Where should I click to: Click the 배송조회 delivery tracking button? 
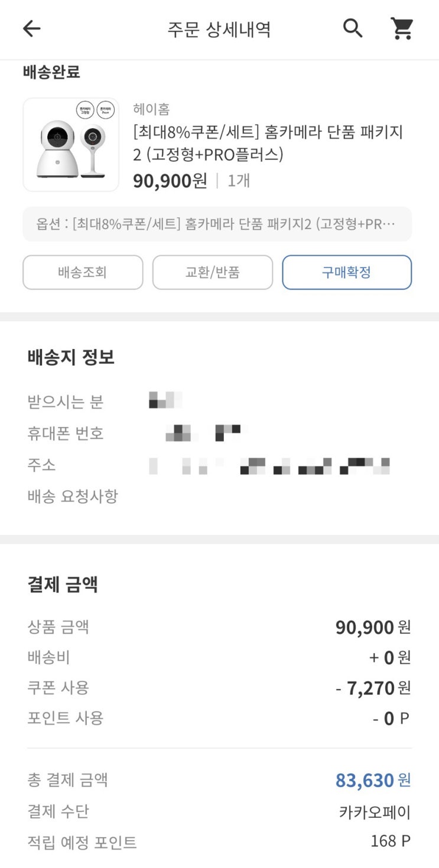tap(83, 272)
